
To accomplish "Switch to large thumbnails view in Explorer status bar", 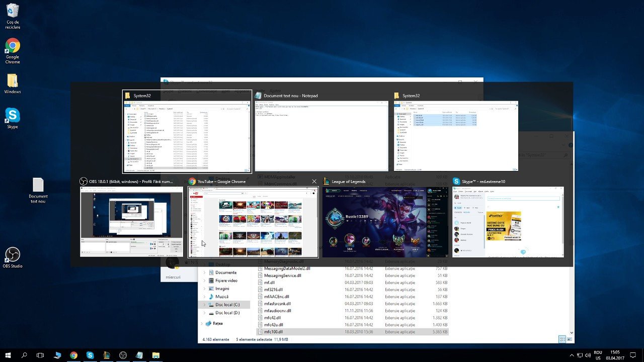I will coord(570,339).
